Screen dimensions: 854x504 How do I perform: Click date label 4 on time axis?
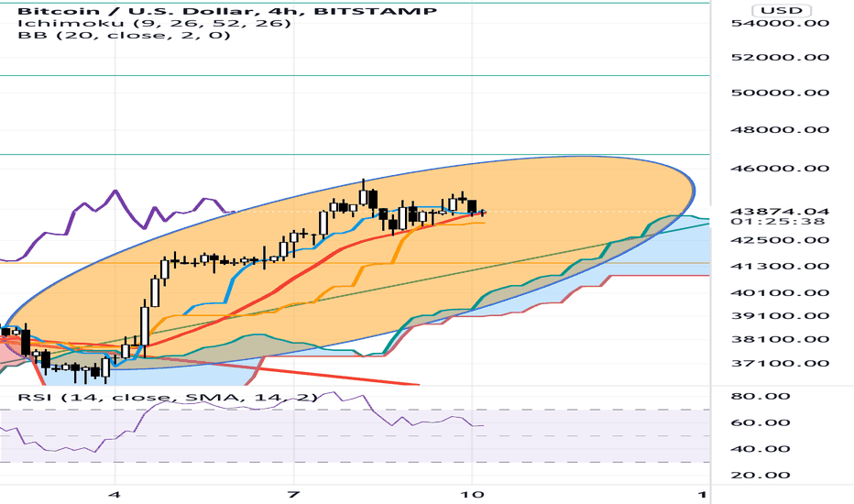(114, 495)
